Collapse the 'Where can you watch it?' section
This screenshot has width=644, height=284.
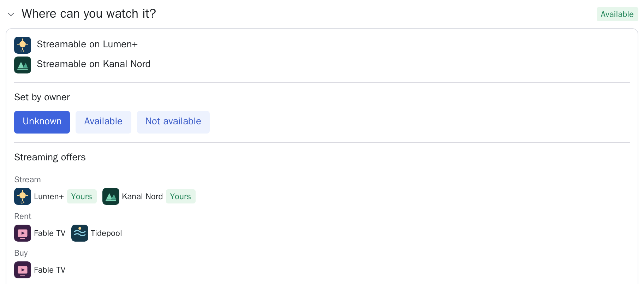coord(11,14)
